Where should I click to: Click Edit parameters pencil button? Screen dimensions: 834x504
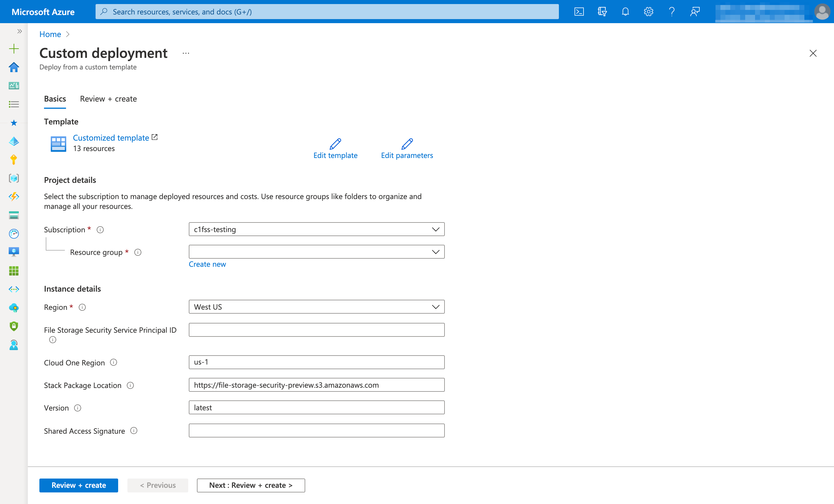407,148
